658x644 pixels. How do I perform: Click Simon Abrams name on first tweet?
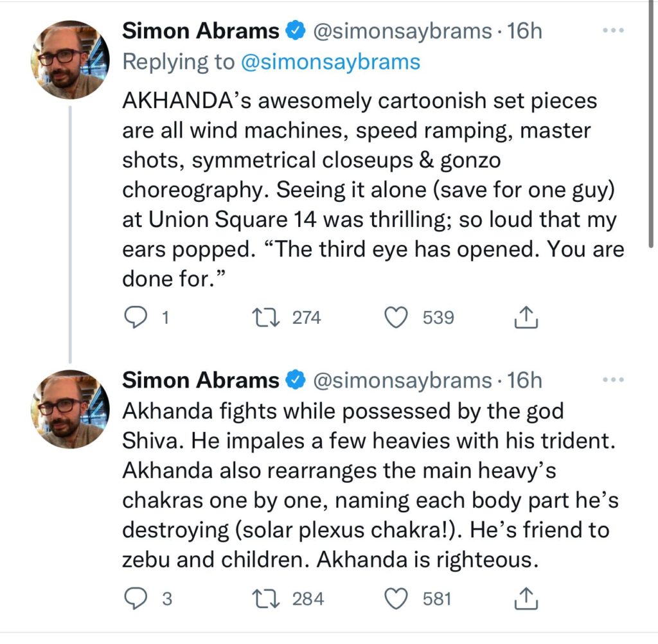tap(200, 31)
